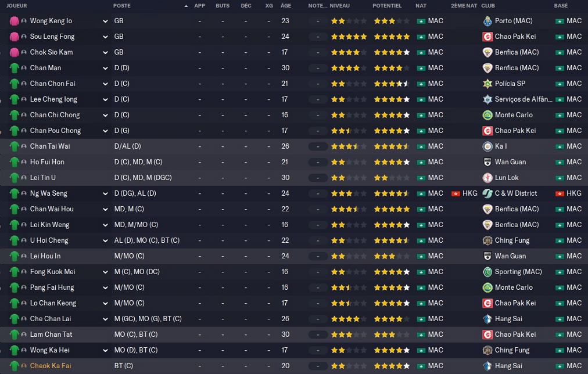The height and width of the screenshot is (374, 588).
Task: Open the dropdown arrow for Wong Ka Hei
Action: tap(105, 350)
